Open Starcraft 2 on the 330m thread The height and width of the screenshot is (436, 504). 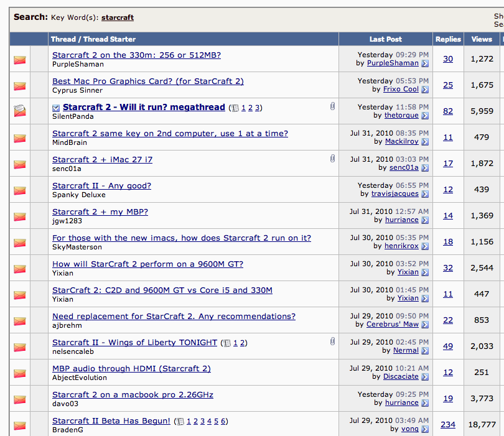(x=137, y=55)
